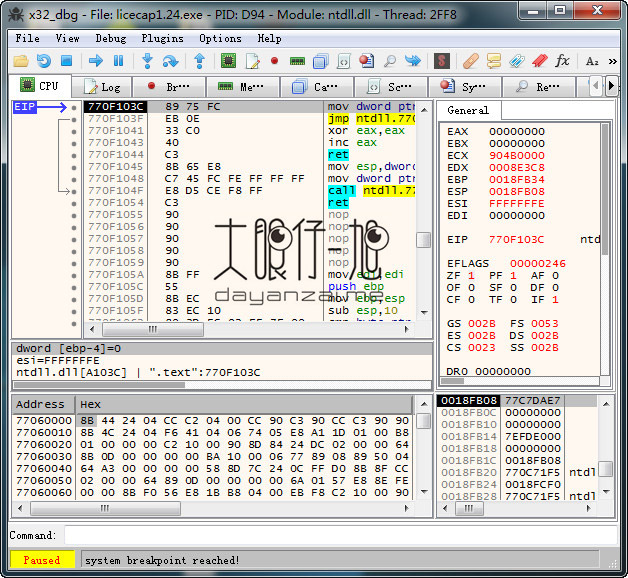
Task: Click tab strip scroll left arrow
Action: (x=596, y=86)
